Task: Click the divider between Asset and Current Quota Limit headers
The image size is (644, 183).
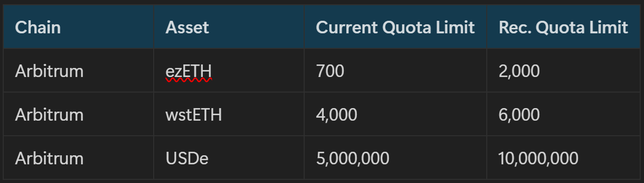Action: [304, 27]
